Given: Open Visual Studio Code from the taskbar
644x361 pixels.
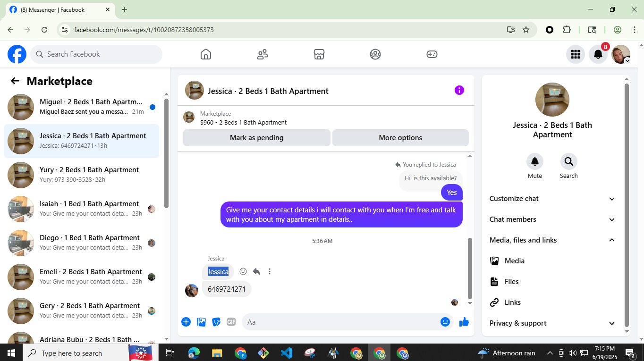Looking at the screenshot, I should point(286,353).
